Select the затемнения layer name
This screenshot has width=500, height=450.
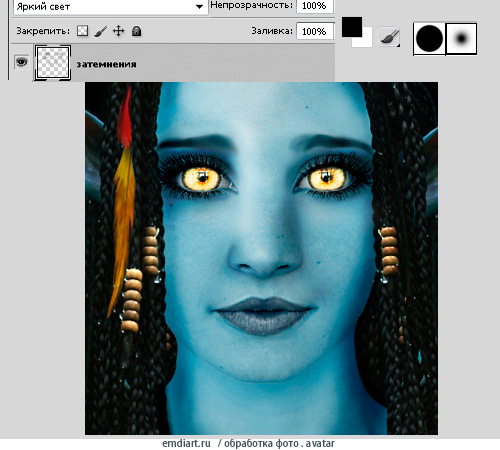pos(106,64)
